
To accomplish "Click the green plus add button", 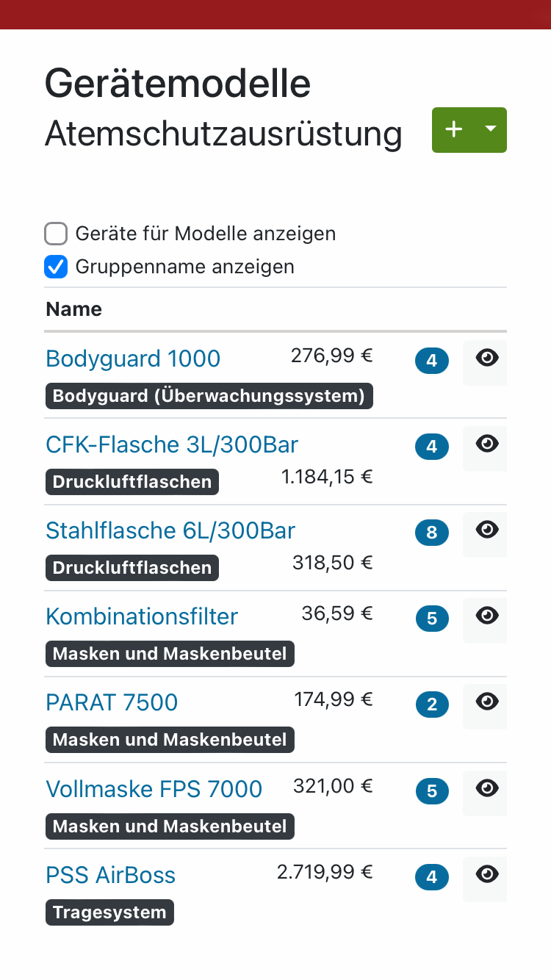I will (x=454, y=130).
